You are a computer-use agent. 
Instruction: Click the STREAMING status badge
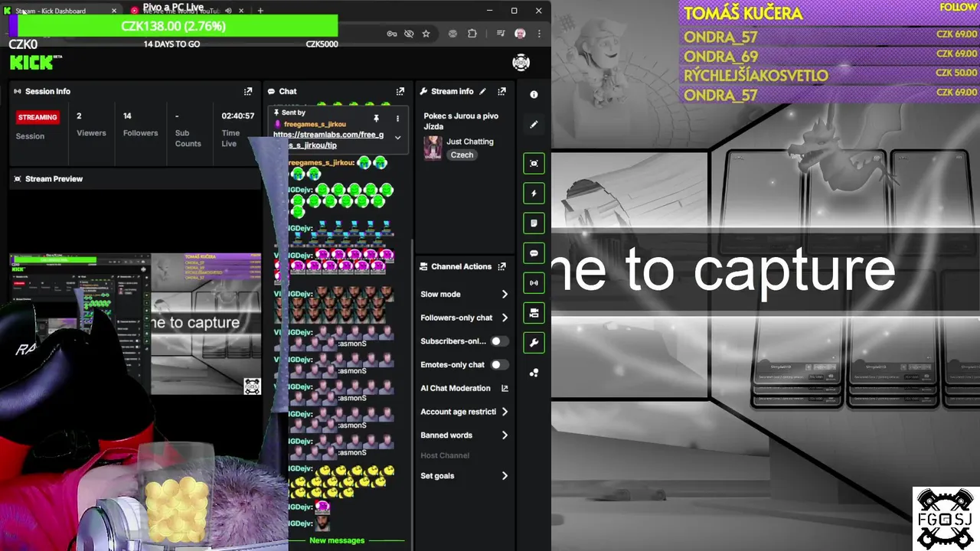(38, 117)
